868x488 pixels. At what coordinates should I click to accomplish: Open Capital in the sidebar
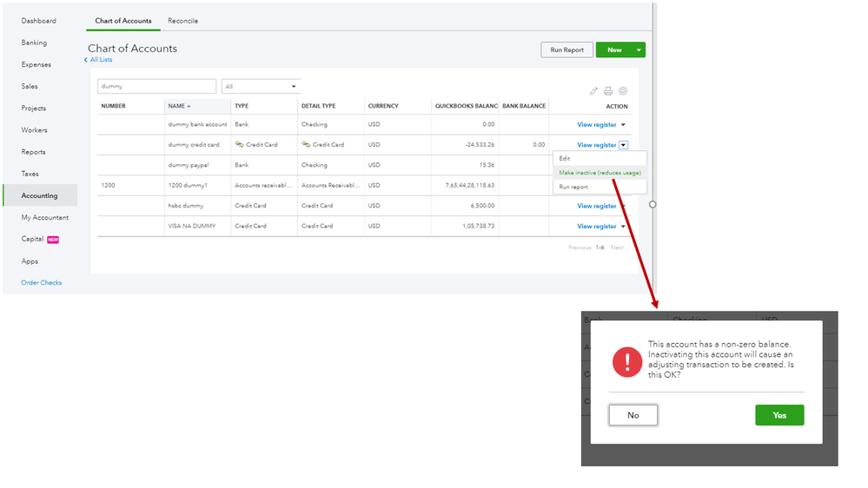(32, 239)
